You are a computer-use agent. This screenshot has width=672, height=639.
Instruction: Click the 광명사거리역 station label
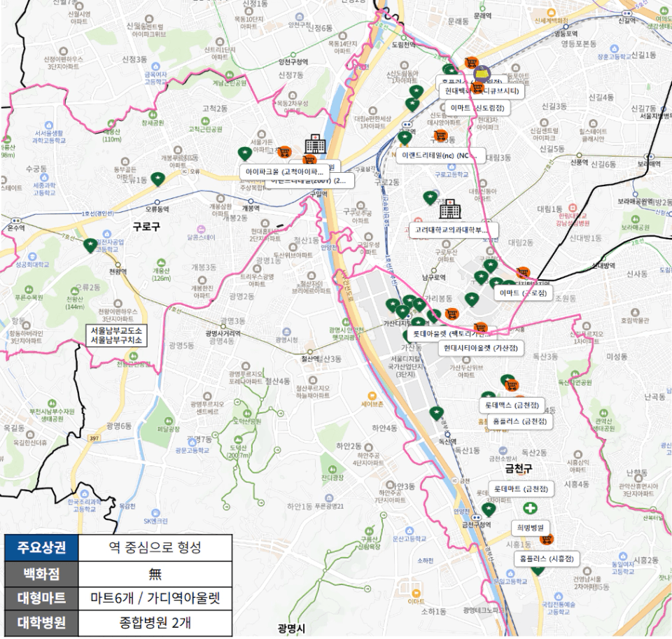pos(223,333)
